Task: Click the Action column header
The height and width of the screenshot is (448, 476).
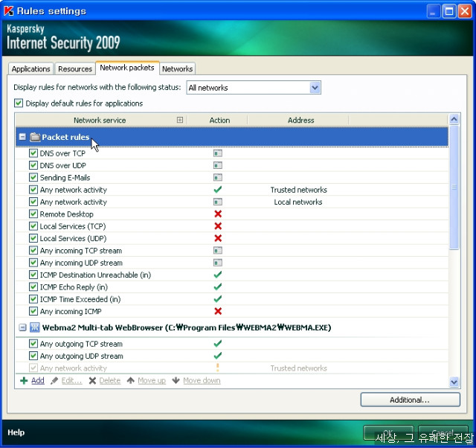Action: [x=219, y=120]
